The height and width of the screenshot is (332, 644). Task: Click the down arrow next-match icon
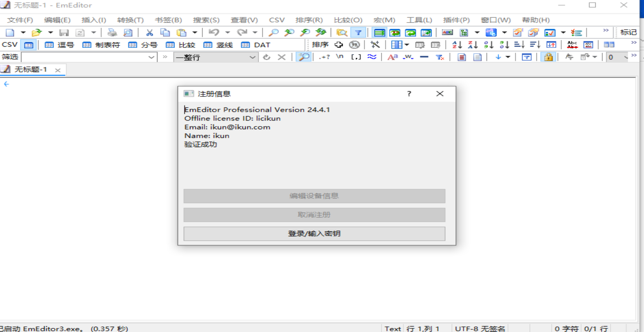pos(498,57)
